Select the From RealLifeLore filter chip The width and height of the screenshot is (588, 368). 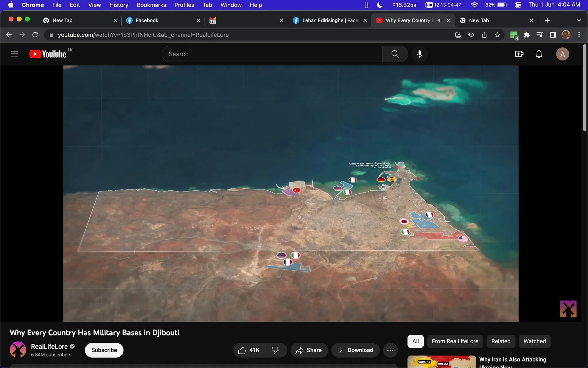[x=455, y=341]
